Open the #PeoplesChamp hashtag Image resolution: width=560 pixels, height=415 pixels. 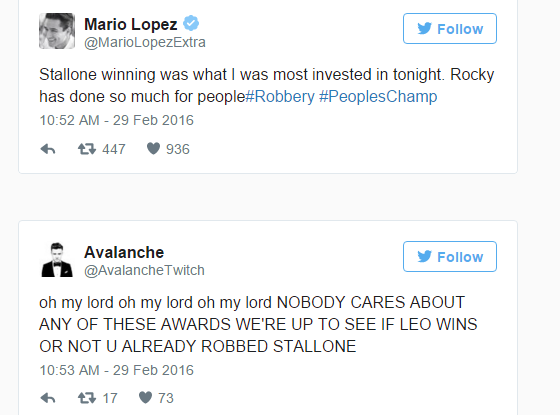point(378,96)
